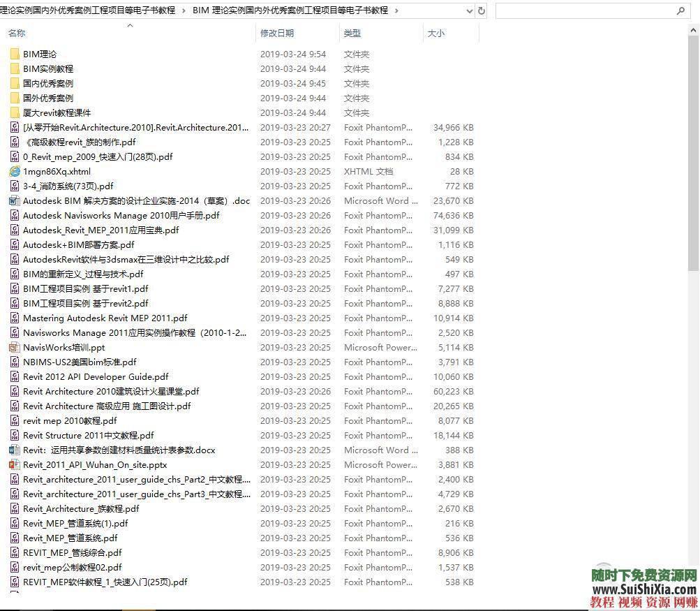Click the vertical scrollbar thumb
The width and height of the screenshot is (700, 611).
(693, 154)
